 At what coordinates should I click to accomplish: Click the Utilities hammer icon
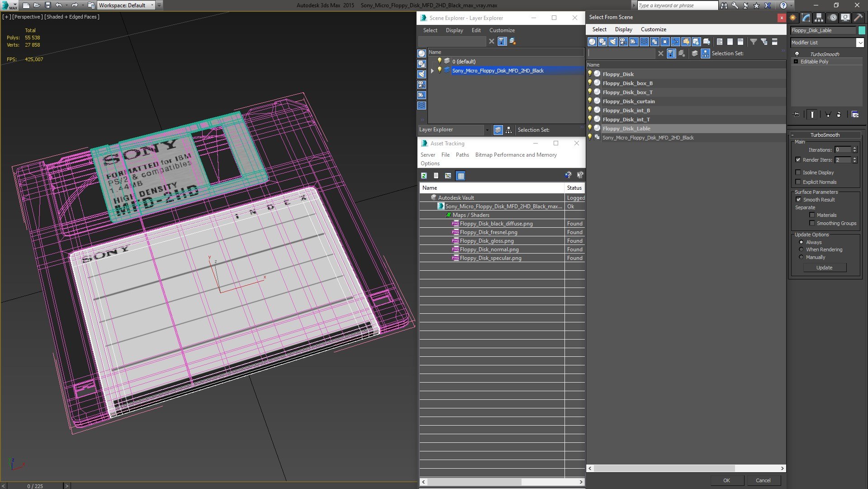pyautogui.click(x=858, y=18)
